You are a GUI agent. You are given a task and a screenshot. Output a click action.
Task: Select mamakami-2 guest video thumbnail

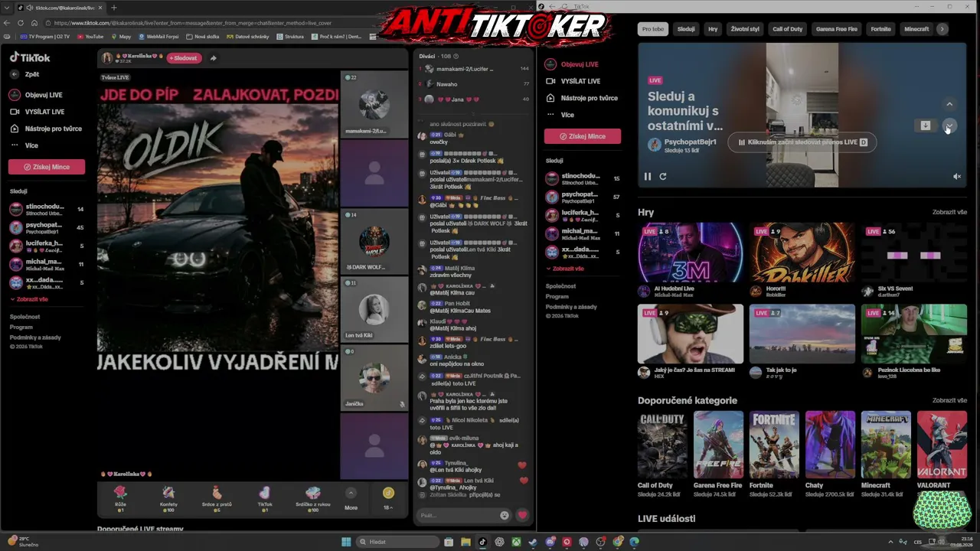pyautogui.click(x=374, y=104)
